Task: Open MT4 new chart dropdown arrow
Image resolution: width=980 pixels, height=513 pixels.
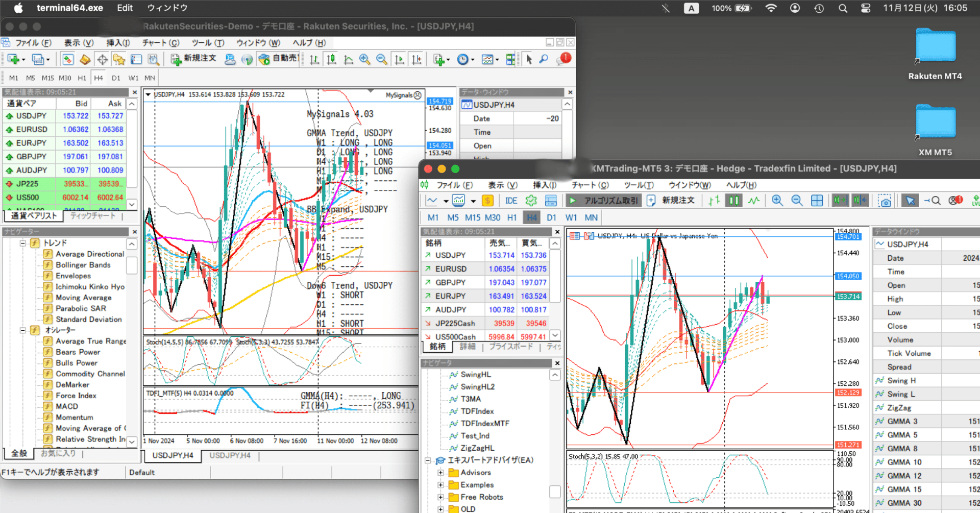Action: point(23,60)
